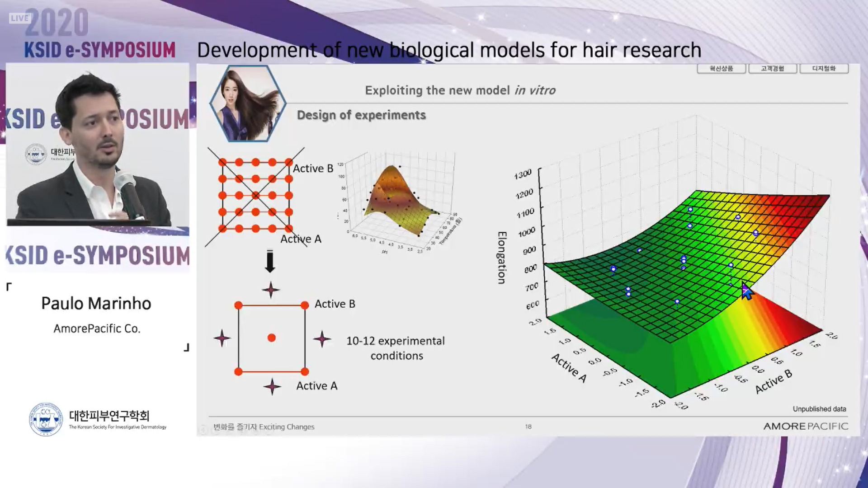Click the black down arrow between diagrams
The image size is (868, 488).
tap(270, 261)
